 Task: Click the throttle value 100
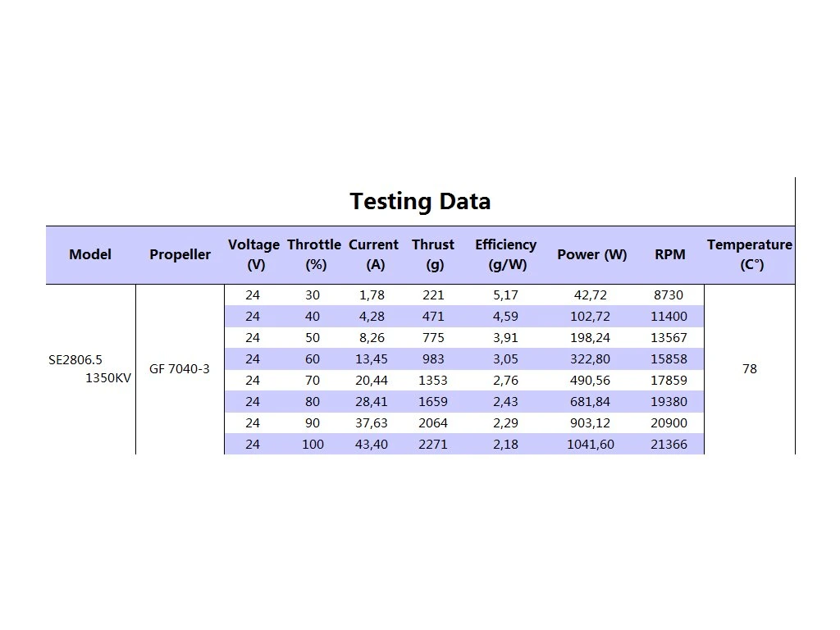click(x=313, y=444)
